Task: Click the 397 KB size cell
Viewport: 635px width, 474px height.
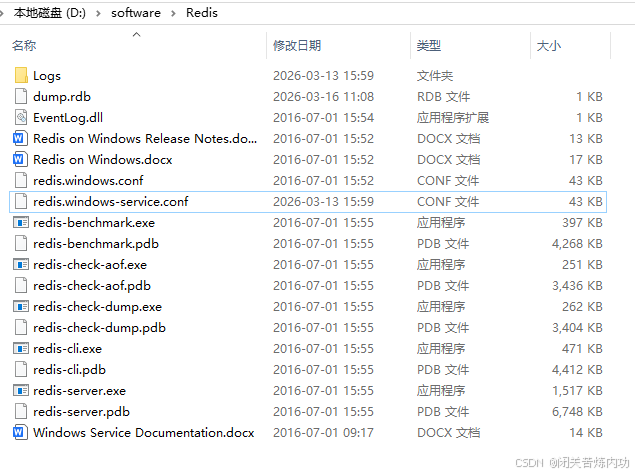Action: click(582, 223)
